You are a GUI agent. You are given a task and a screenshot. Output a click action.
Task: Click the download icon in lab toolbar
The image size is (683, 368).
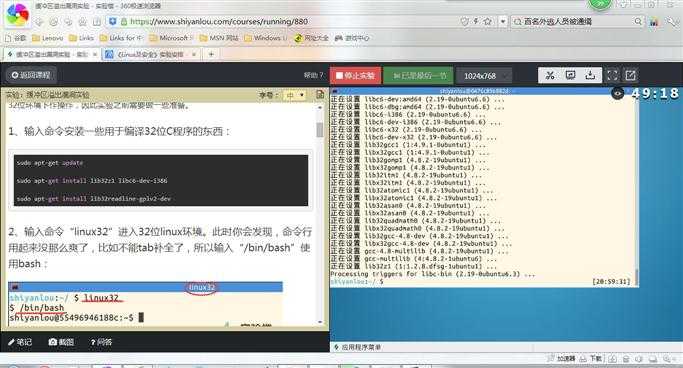(x=590, y=75)
